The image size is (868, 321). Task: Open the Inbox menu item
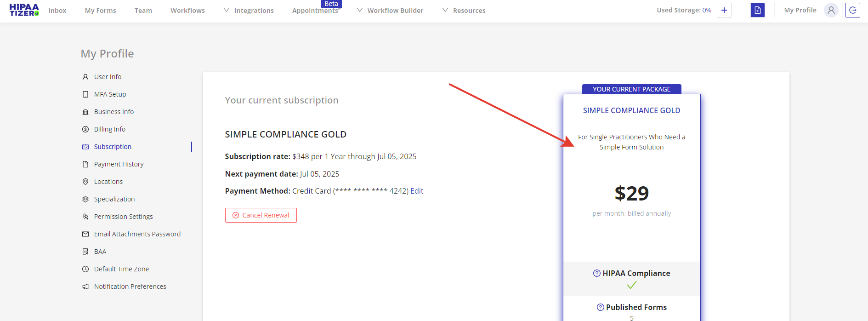(57, 11)
